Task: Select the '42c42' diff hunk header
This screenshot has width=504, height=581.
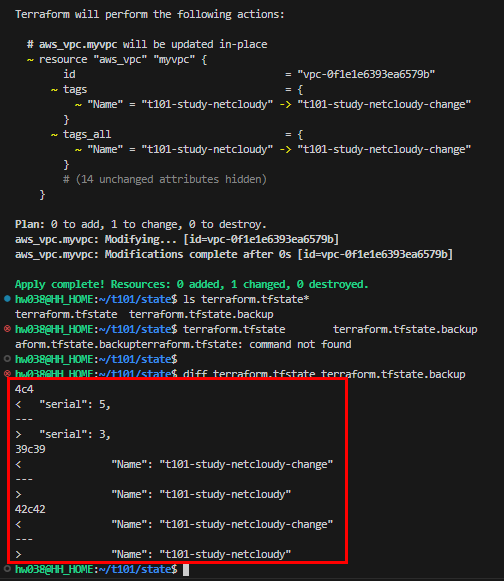Action: point(30,509)
